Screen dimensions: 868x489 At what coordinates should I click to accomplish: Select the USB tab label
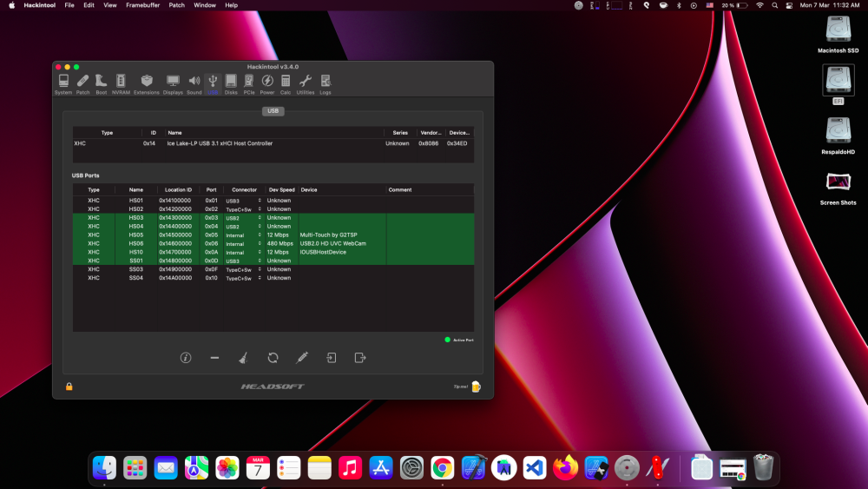273,111
